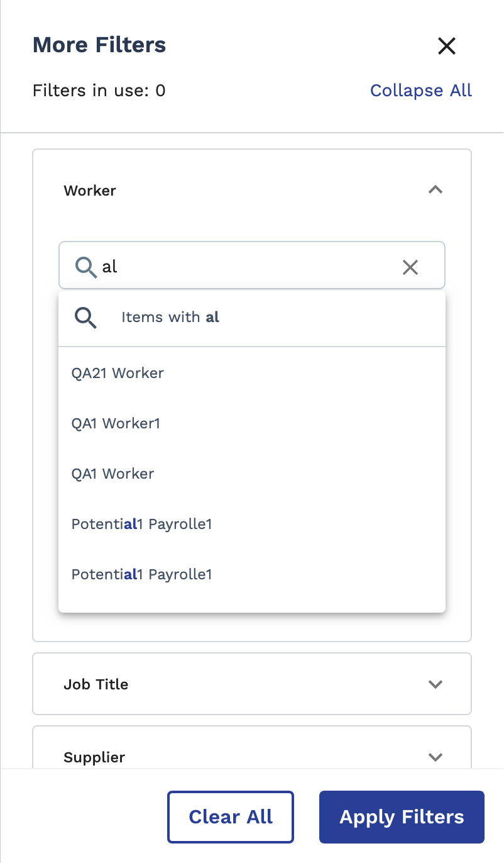This screenshot has width=504, height=863.
Task: Expand Job Title filter using its chevron
Action: pyautogui.click(x=436, y=684)
